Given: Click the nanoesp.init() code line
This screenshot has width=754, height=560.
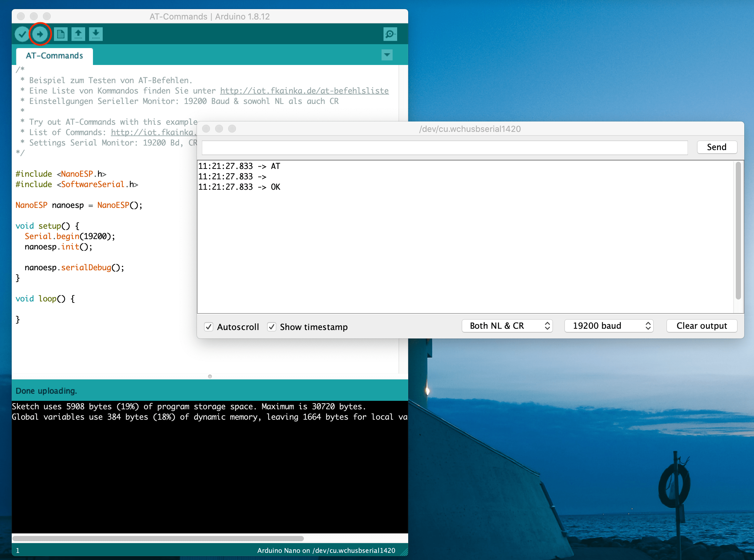Looking at the screenshot, I should (58, 247).
